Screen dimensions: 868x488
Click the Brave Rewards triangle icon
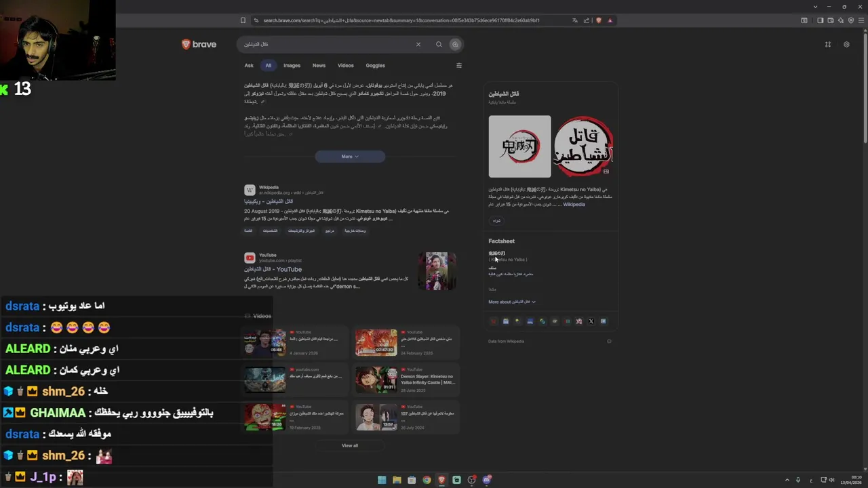click(610, 20)
